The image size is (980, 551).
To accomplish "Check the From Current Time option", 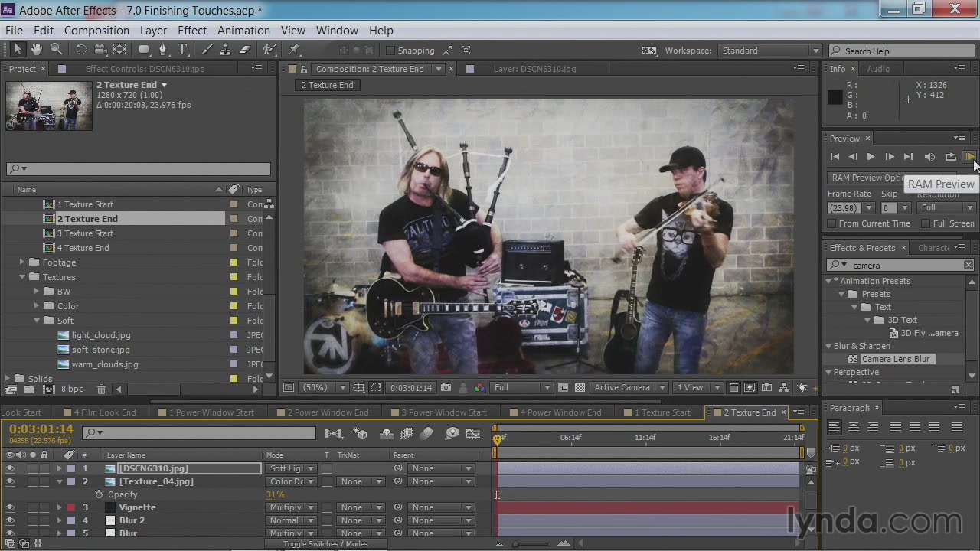I will 831,223.
